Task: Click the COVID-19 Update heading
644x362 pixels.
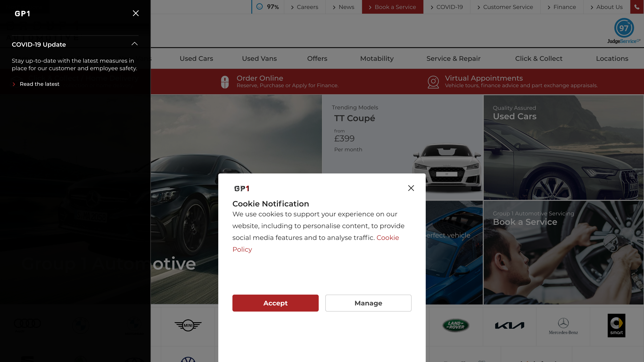Action: (x=39, y=45)
